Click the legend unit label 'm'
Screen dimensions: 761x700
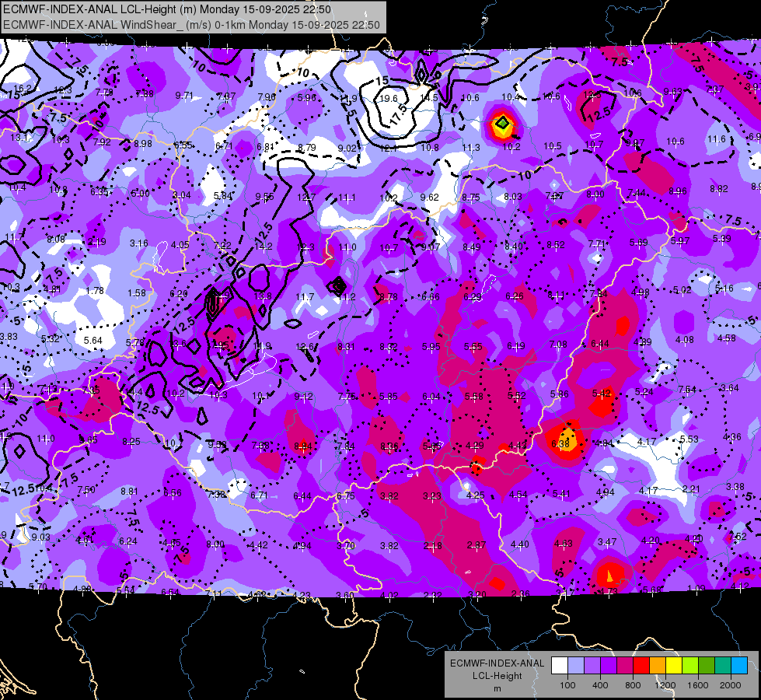pyautogui.click(x=497, y=688)
